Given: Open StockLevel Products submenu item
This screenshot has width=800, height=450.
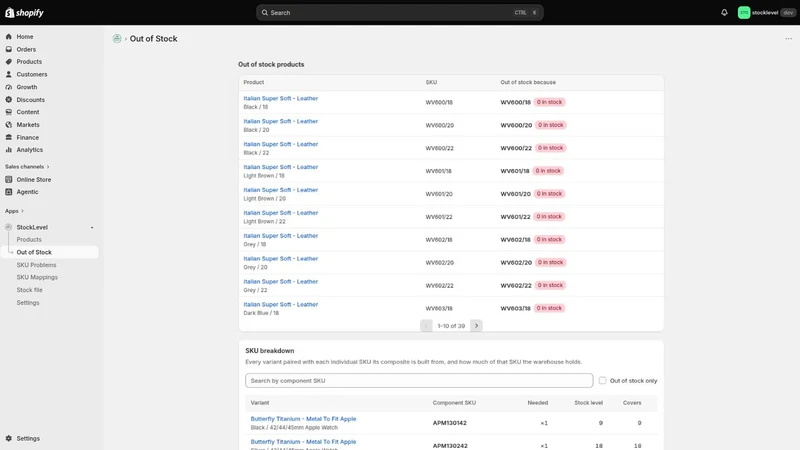Looking at the screenshot, I should [x=29, y=240].
